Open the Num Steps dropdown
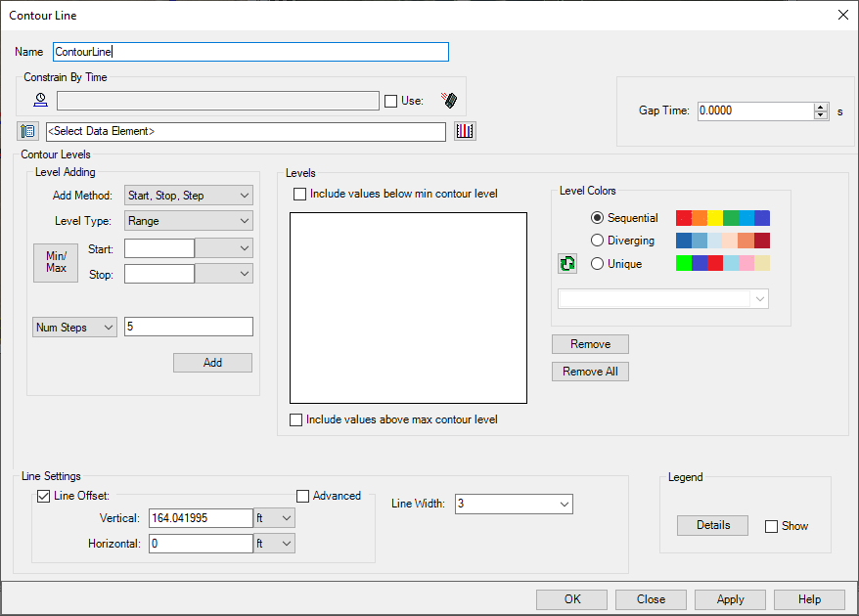Viewport: 859px width, 616px height. point(74,328)
